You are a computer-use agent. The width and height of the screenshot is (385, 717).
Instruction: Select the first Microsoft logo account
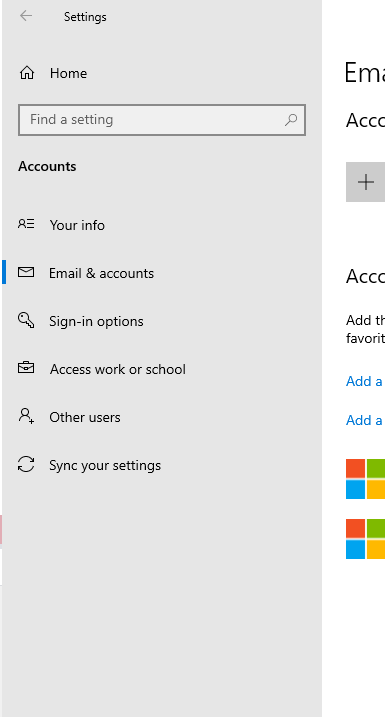pyautogui.click(x=365, y=479)
